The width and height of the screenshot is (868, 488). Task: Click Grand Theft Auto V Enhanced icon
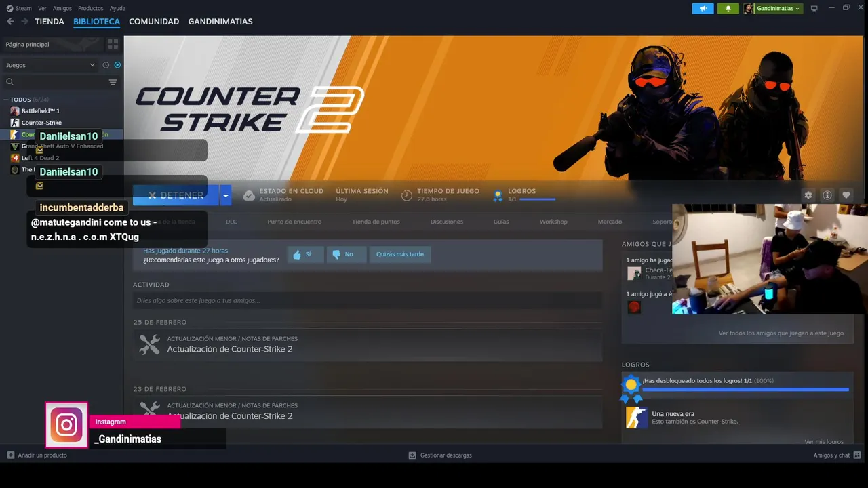14,146
